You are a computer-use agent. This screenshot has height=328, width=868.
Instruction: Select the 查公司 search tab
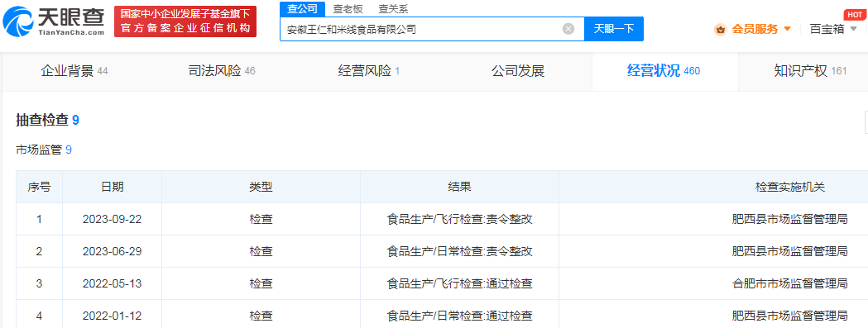click(302, 9)
